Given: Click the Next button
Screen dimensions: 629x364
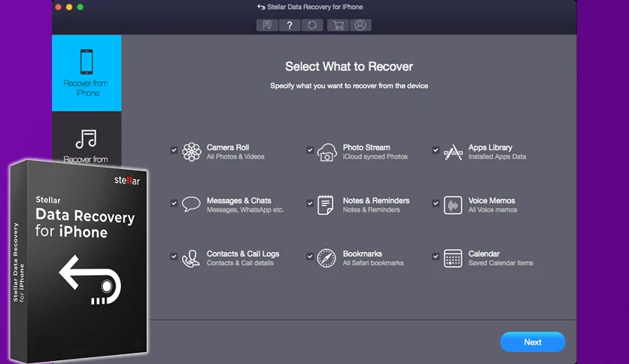Looking at the screenshot, I should click(x=533, y=342).
